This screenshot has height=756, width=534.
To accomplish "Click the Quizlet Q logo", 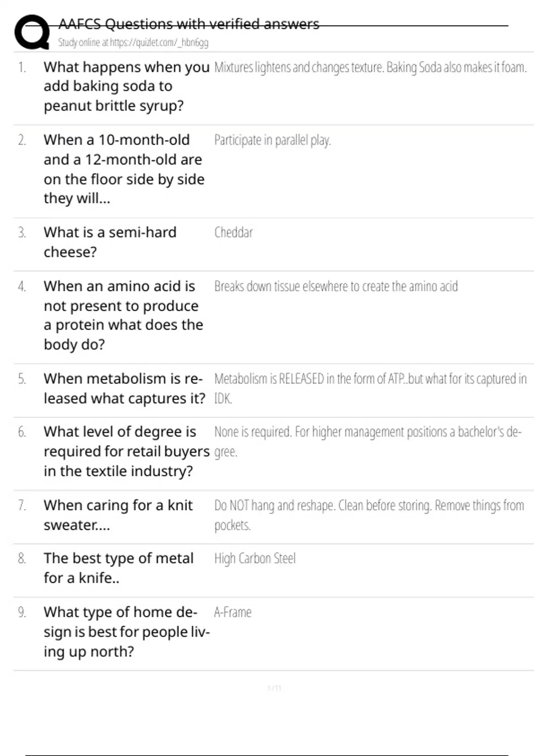I will coord(32,32).
